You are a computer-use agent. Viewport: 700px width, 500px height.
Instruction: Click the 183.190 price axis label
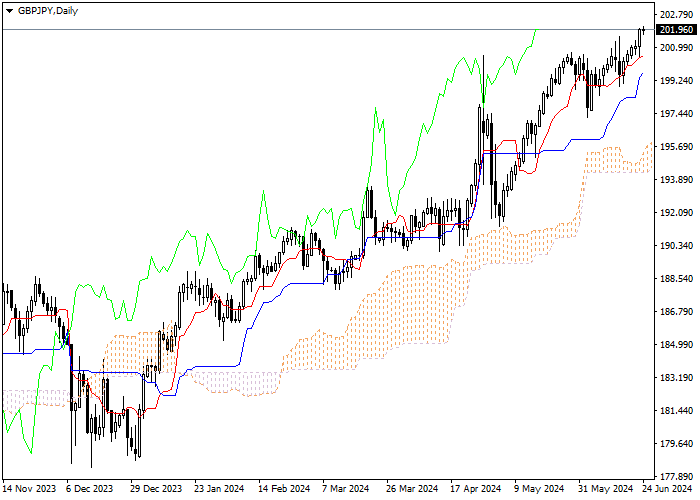pos(676,378)
